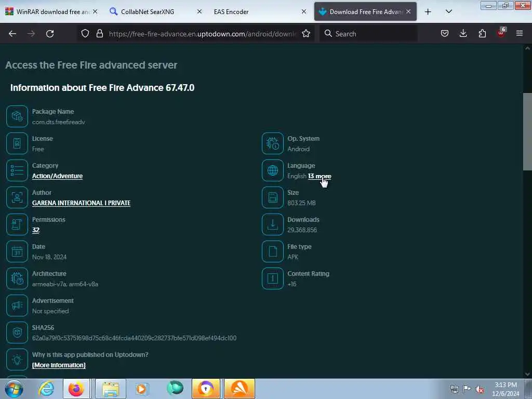Click the SHA256 shield icon
Viewport: 532px width, 399px height.
click(17, 332)
